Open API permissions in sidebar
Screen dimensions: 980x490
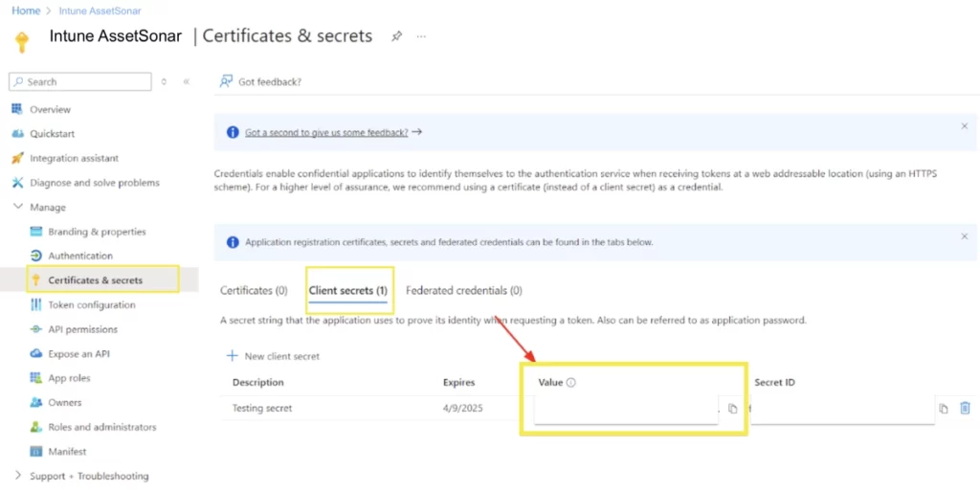(82, 329)
